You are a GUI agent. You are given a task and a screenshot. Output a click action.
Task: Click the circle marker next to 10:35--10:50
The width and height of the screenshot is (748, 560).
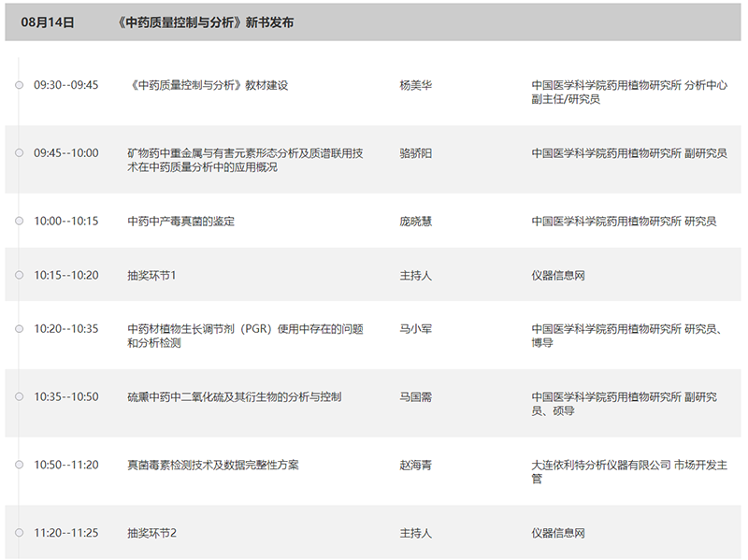(19, 397)
